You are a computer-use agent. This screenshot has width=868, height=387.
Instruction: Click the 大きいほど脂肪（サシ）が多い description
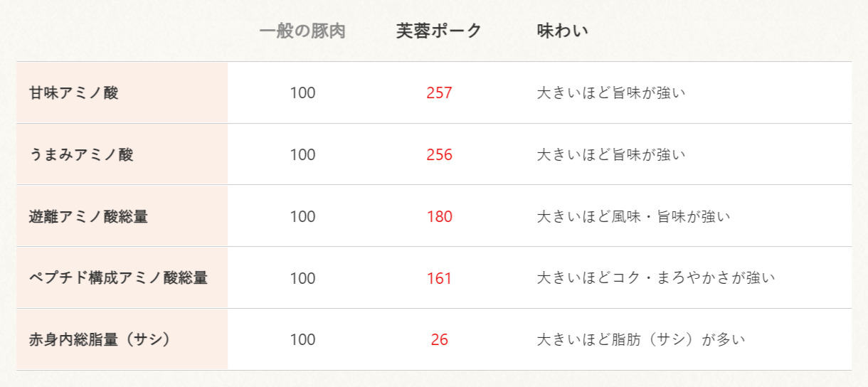point(640,340)
